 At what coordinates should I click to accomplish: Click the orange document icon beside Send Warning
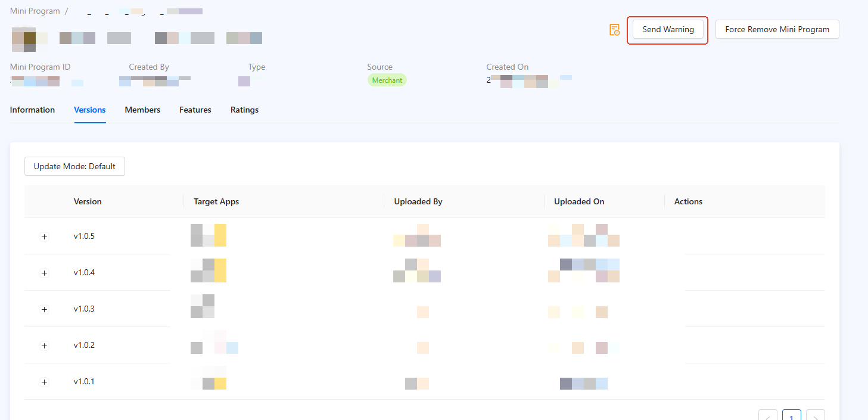coord(614,30)
